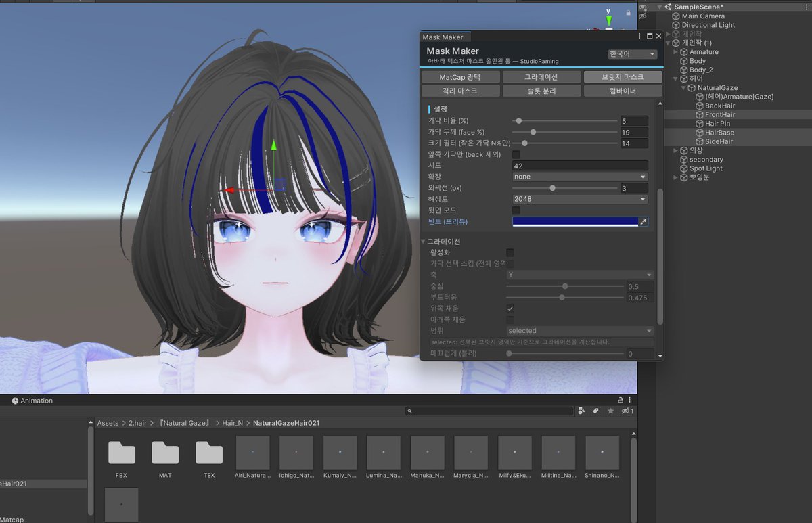This screenshot has width=812, height=523.
Task: Click the BackHair object cube icon
Action: pyautogui.click(x=700, y=106)
